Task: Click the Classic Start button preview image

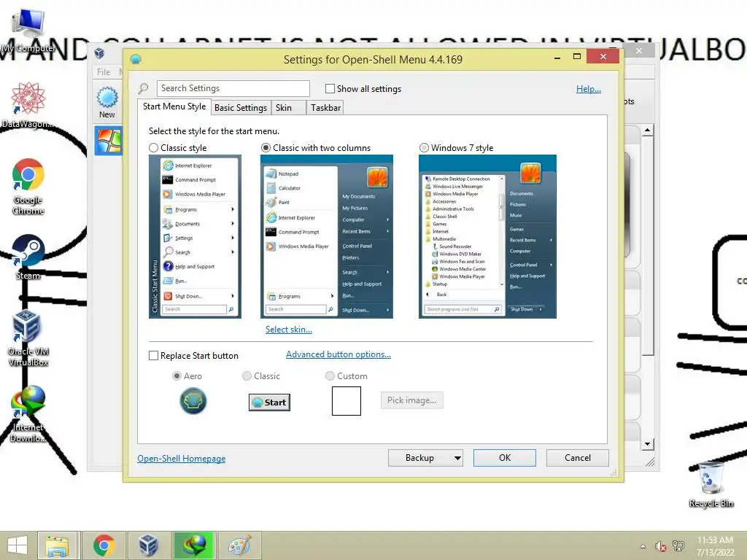Action: point(269,402)
